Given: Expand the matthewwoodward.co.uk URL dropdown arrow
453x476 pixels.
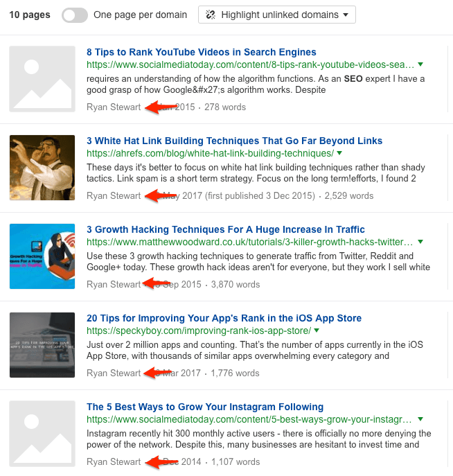Looking at the screenshot, I should coord(420,242).
